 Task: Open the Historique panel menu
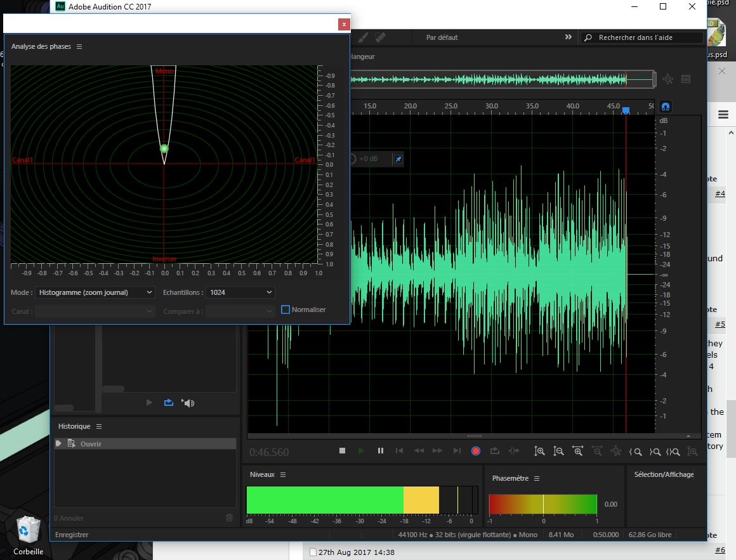click(99, 427)
